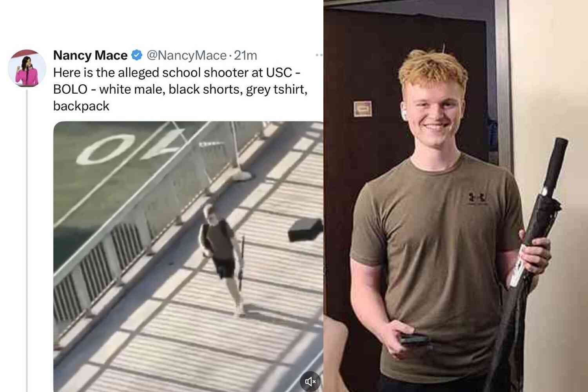The image size is (588, 392).
Task: Open Nancy Mace's profile avatar
Action: [x=27, y=68]
